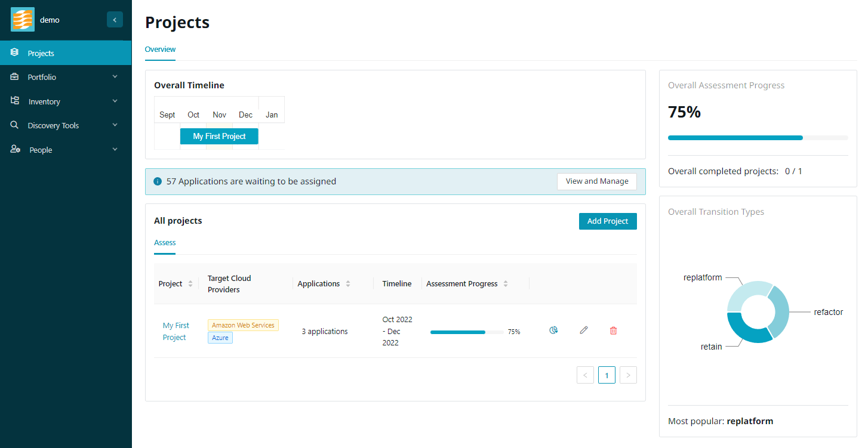Screen dimensions: 868x448
Task: Collapse the sidebar with the chevron button
Action: pyautogui.click(x=115, y=20)
